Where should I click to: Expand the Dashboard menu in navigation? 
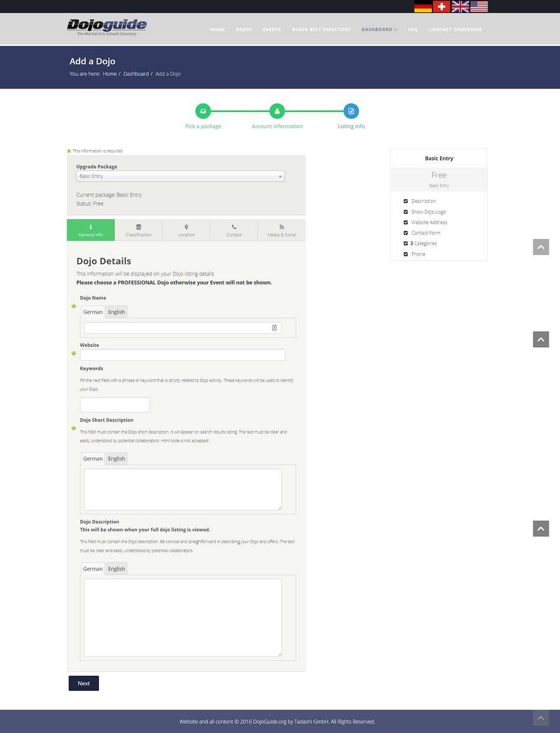(x=379, y=29)
